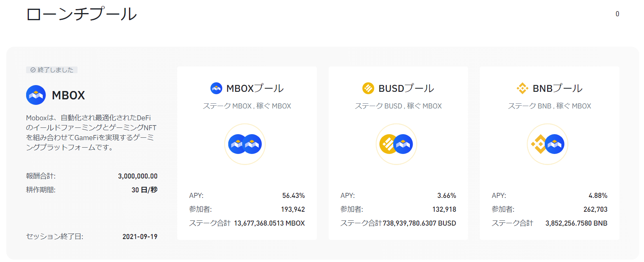Viewport: 644px width, 262px height.
Task: Click the large MBOX project logo icon
Action: 36,95
